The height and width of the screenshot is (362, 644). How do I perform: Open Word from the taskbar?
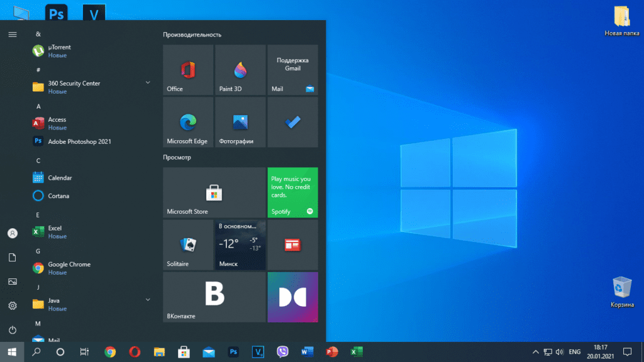tap(307, 352)
